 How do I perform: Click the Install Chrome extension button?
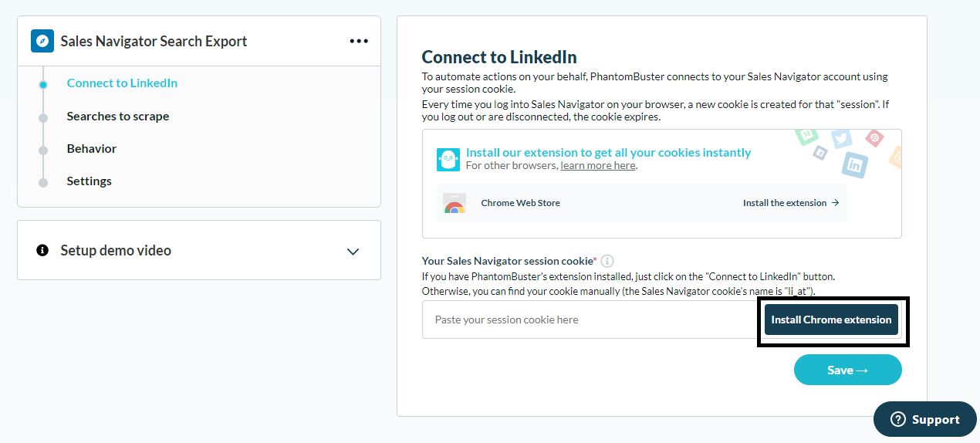[x=831, y=320]
